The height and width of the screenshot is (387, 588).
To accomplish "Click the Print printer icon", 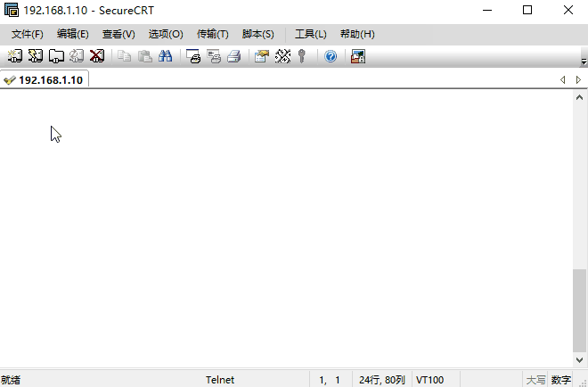I will tap(234, 56).
